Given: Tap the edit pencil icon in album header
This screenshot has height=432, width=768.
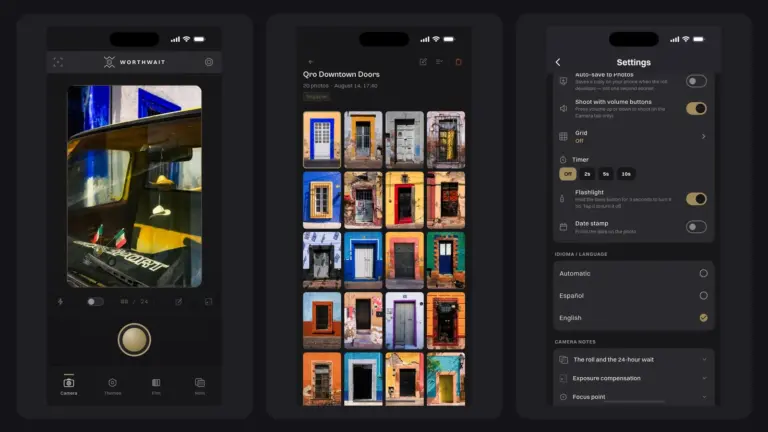Looking at the screenshot, I should [x=423, y=62].
